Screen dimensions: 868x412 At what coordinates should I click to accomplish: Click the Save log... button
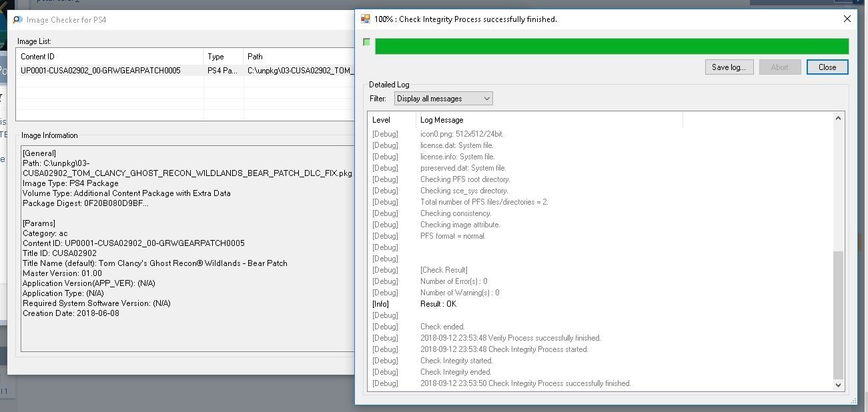click(x=729, y=67)
